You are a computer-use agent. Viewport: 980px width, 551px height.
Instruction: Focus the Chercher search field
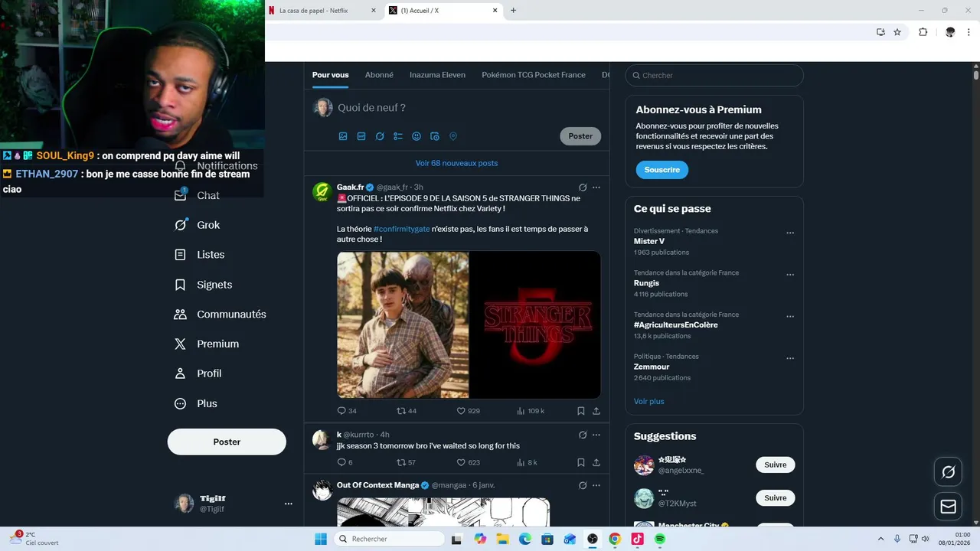point(714,75)
